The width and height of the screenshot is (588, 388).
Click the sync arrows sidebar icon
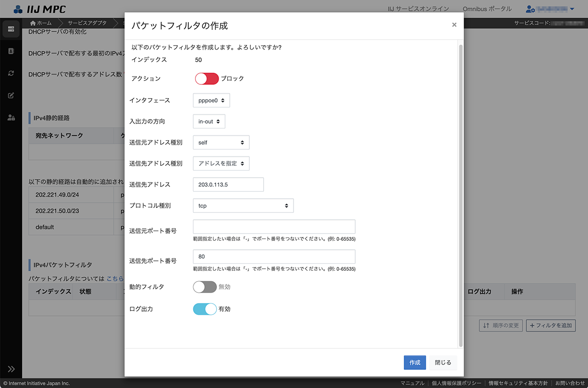pos(11,73)
